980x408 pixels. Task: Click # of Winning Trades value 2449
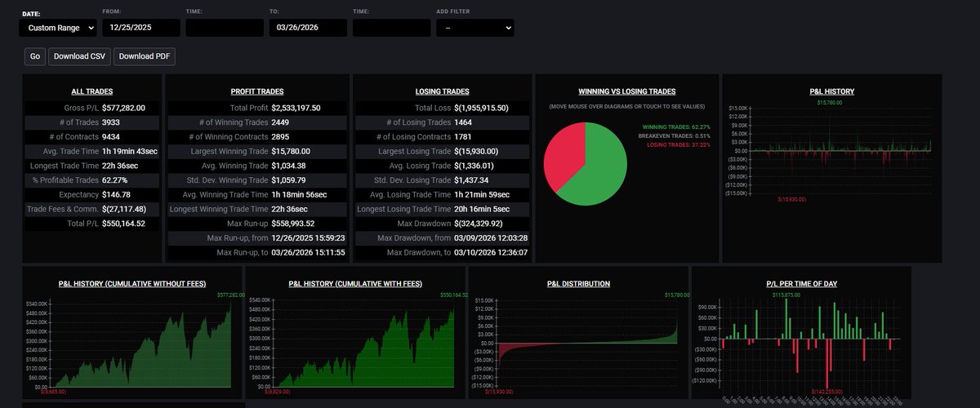pyautogui.click(x=282, y=122)
